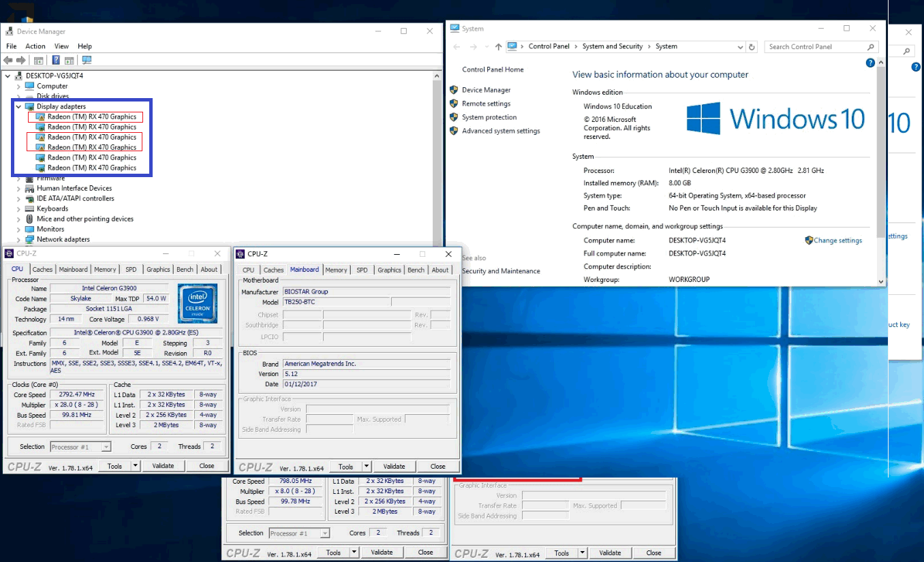Screen dimensions: 924x562
Task: Open the Device Manager link in System window
Action: [486, 90]
